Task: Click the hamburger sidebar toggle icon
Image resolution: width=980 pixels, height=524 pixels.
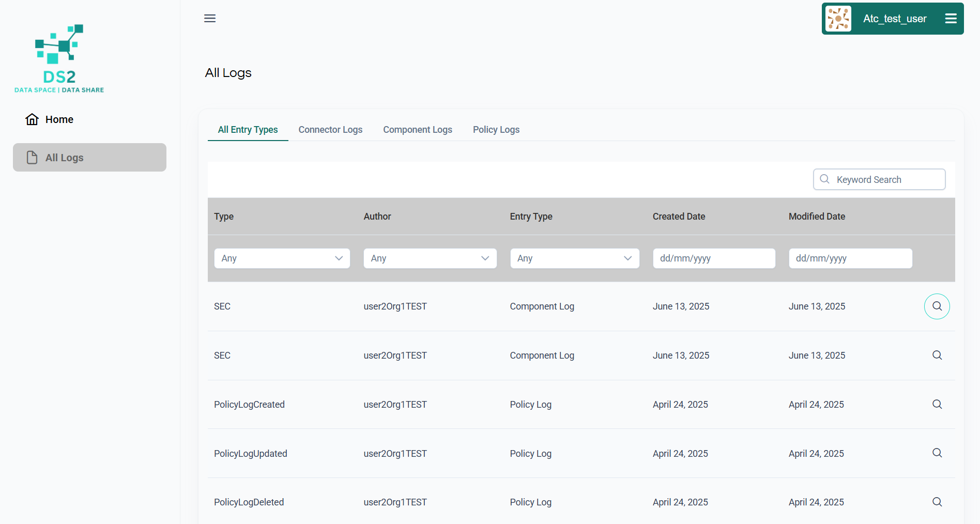Action: click(x=210, y=19)
